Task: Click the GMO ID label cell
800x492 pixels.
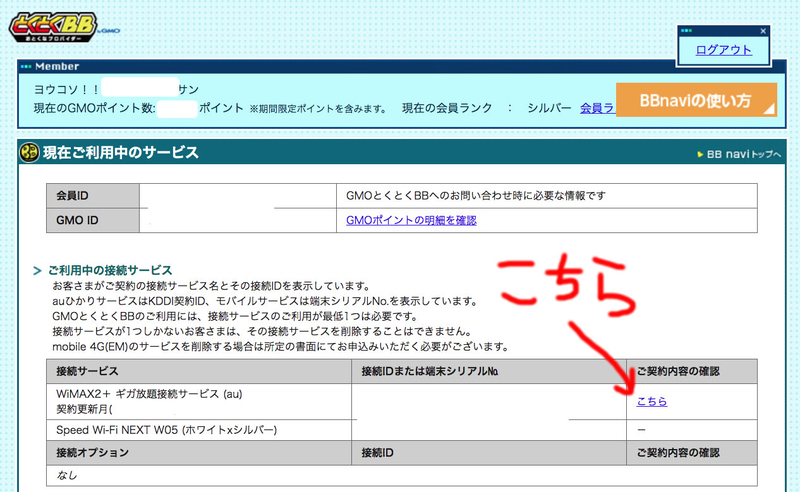Action: (93, 220)
